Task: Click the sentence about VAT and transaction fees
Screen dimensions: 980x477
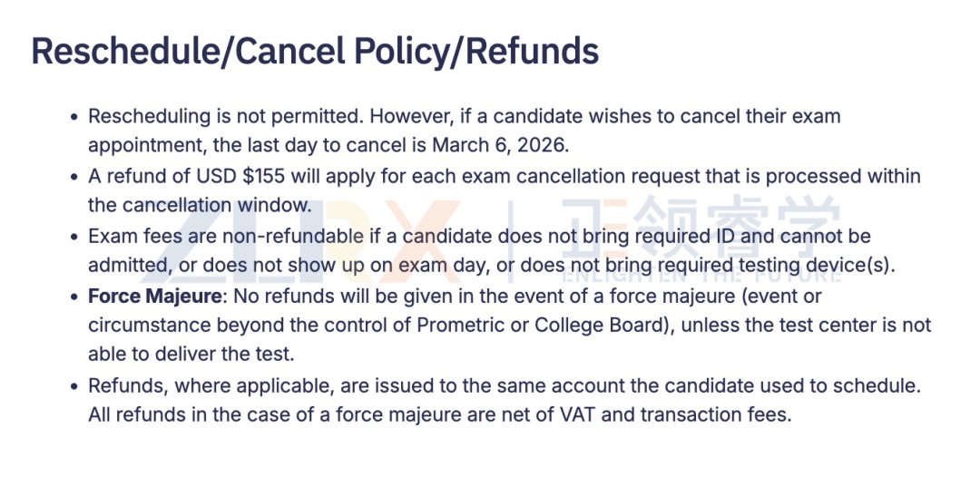Action: [440, 414]
